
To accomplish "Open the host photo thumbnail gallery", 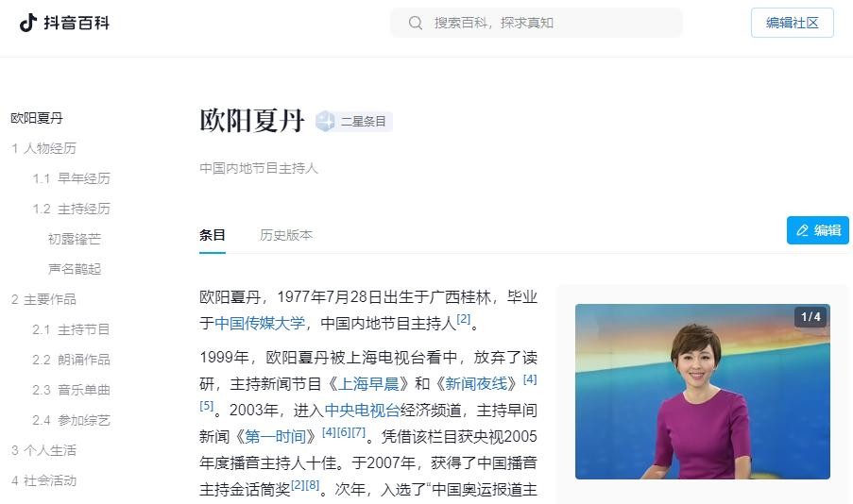I will click(x=702, y=392).
